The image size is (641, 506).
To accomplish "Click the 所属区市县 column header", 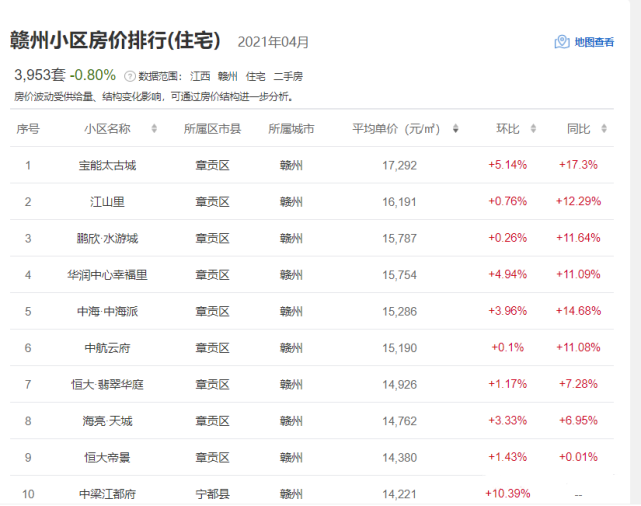I will click(x=212, y=129).
